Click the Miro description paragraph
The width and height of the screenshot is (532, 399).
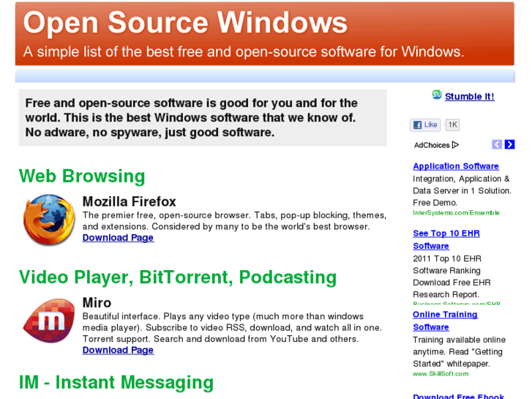[x=232, y=328]
